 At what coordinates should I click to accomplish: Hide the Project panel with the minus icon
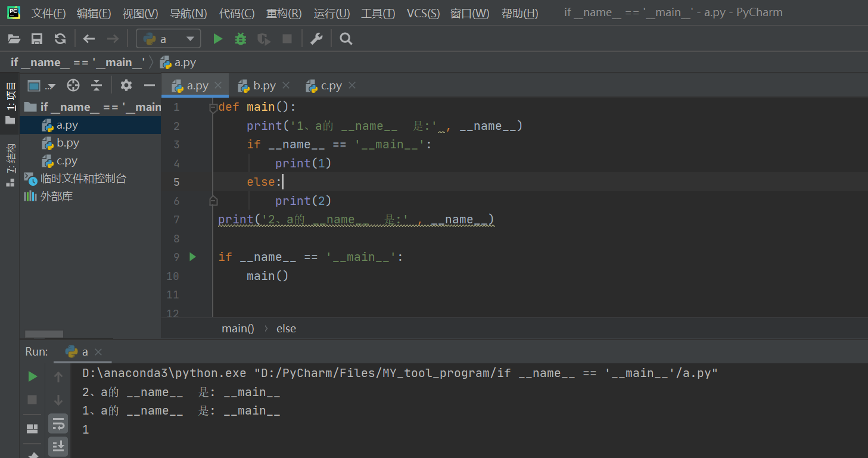click(x=149, y=86)
